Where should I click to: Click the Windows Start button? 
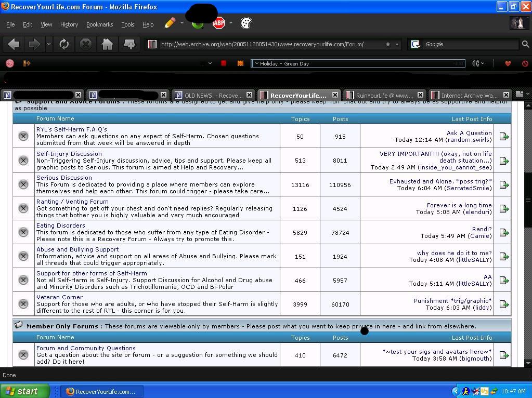pyautogui.click(x=24, y=391)
